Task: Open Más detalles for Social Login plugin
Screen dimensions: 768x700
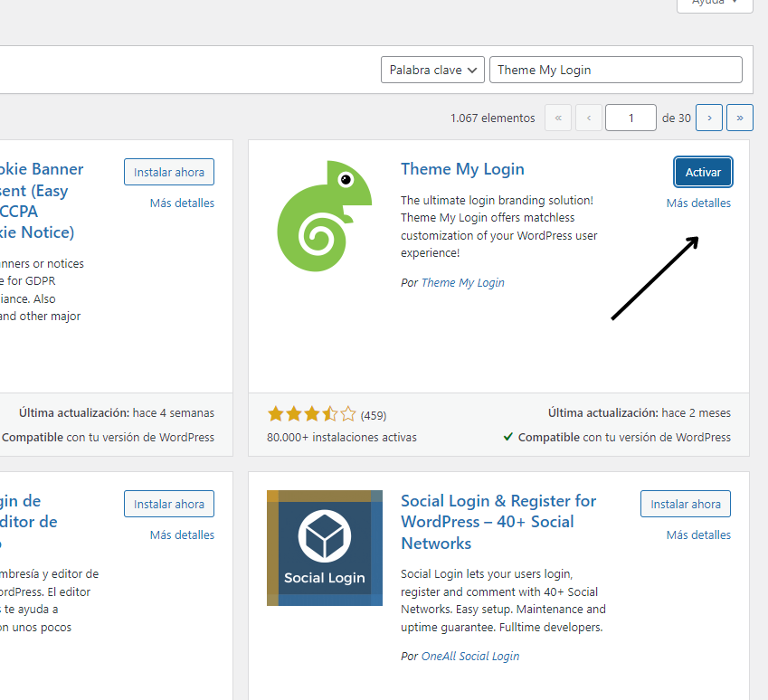Action: click(698, 535)
